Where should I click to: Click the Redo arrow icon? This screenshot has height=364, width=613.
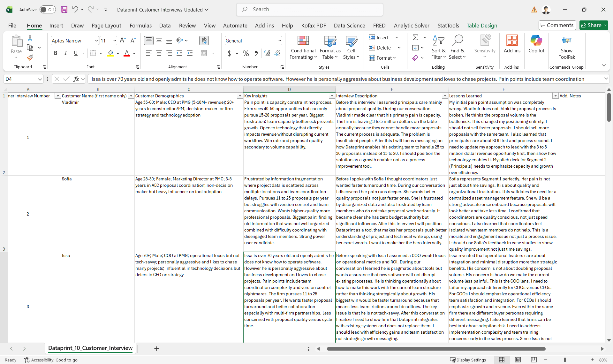[x=91, y=10]
